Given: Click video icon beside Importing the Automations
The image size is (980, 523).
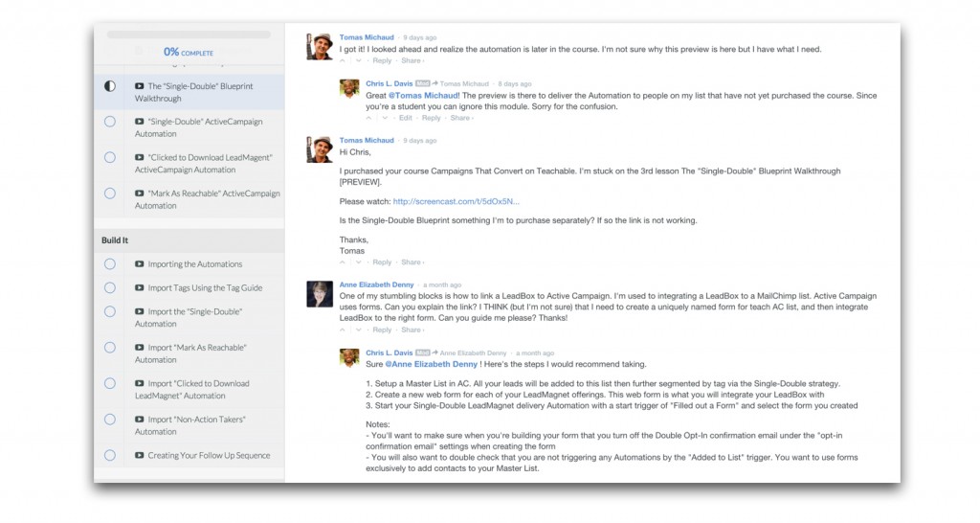Looking at the screenshot, I should coord(140,264).
